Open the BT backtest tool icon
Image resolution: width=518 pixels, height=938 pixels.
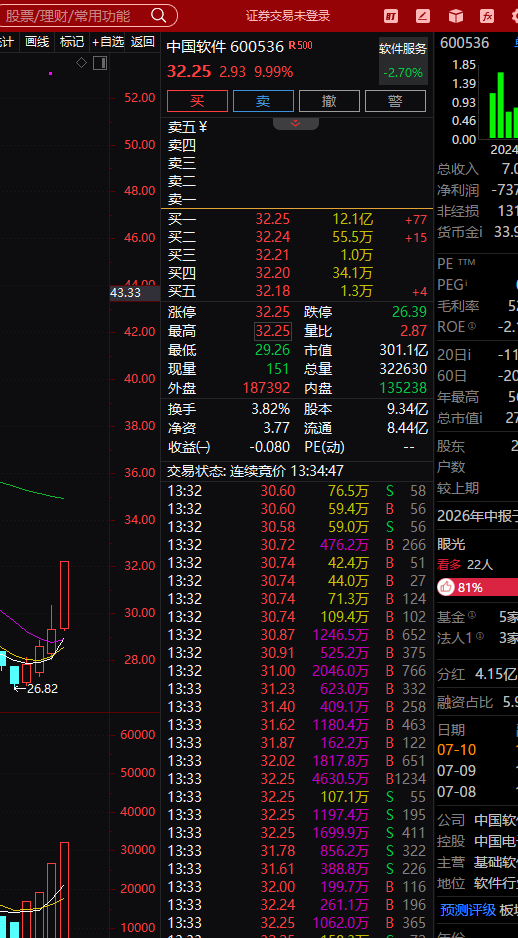[391, 16]
